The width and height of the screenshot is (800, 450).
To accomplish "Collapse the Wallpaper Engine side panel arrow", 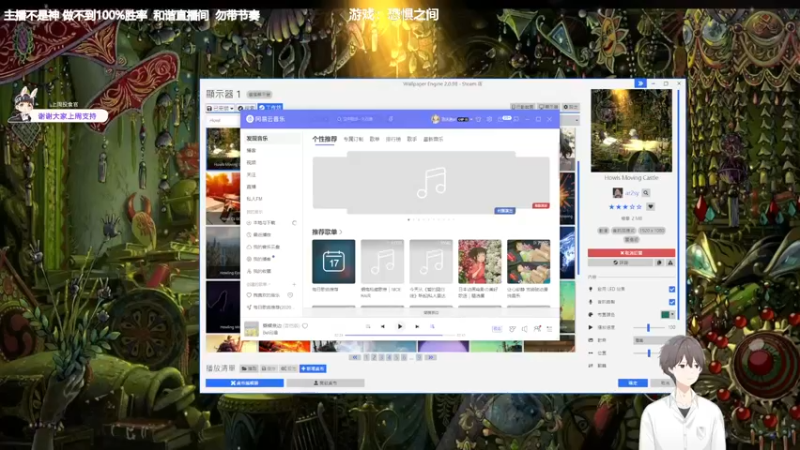I will pyautogui.click(x=640, y=83).
